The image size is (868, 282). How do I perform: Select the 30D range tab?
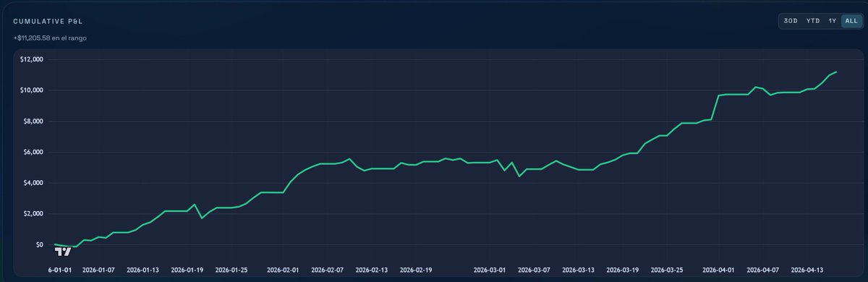(x=791, y=21)
